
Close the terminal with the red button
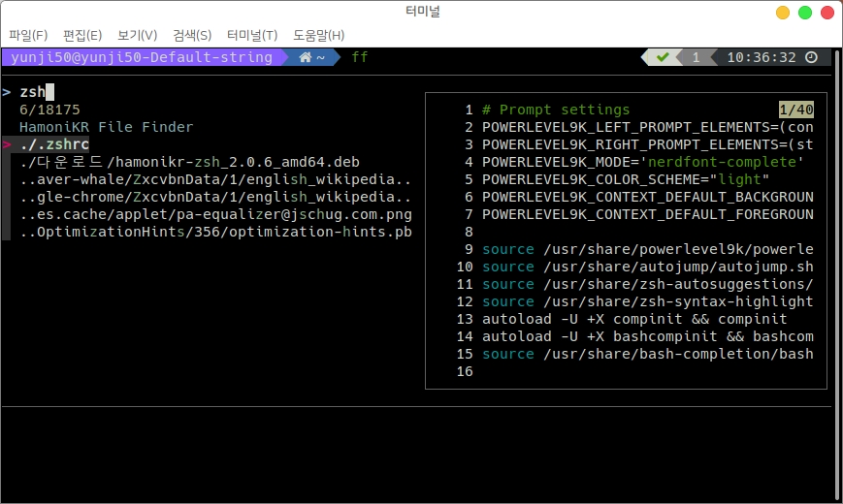click(x=826, y=13)
